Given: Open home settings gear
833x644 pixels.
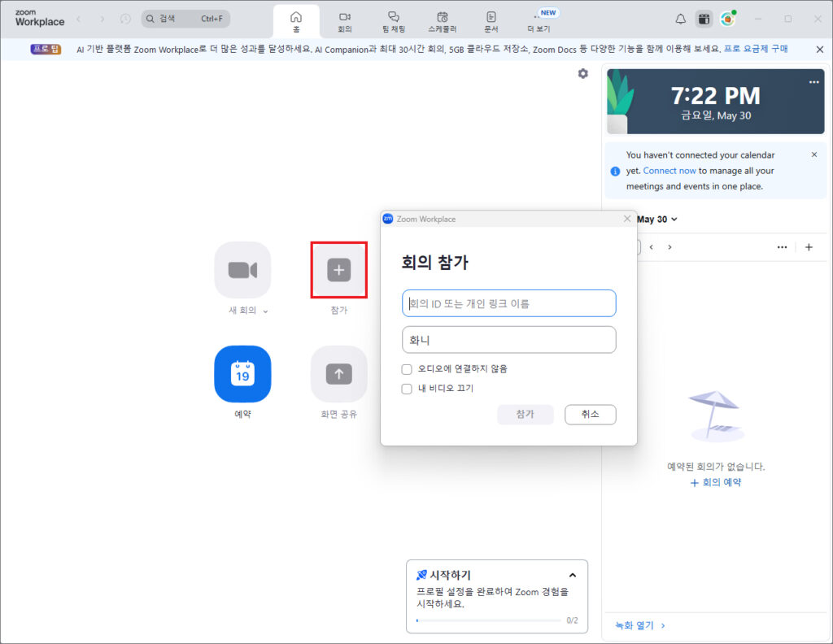Looking at the screenshot, I should click(x=582, y=74).
